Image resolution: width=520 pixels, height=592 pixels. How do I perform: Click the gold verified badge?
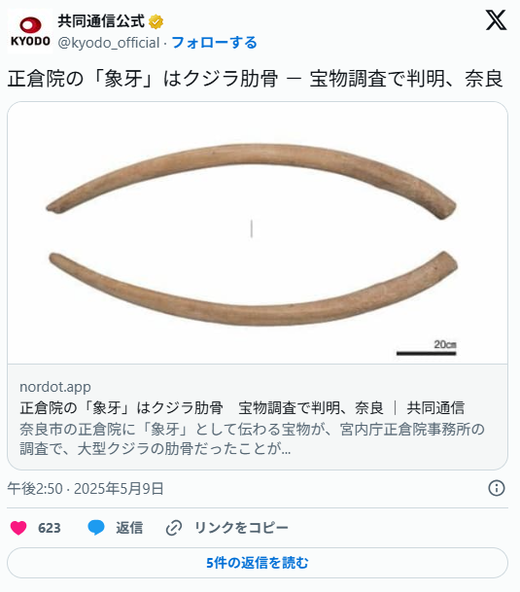pos(156,22)
